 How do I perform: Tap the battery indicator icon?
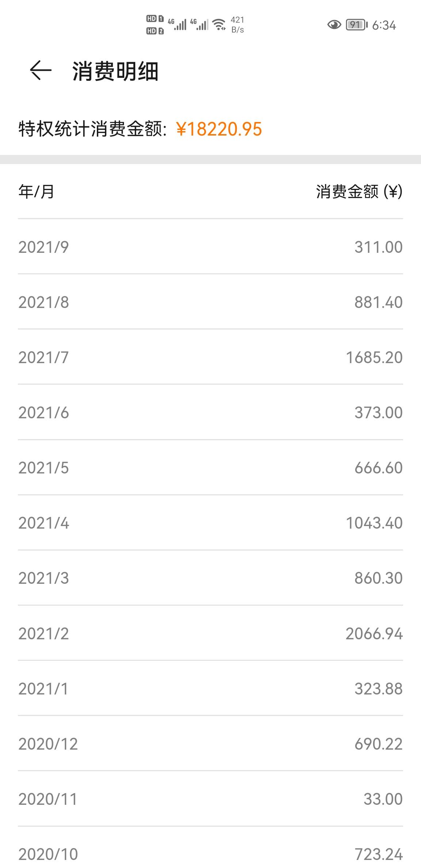coord(357,25)
